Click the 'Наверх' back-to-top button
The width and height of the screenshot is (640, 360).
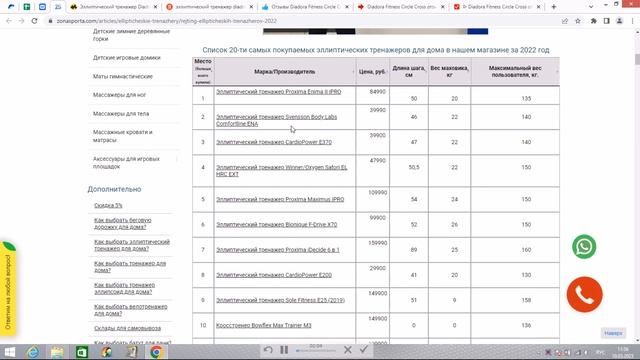coord(613,333)
